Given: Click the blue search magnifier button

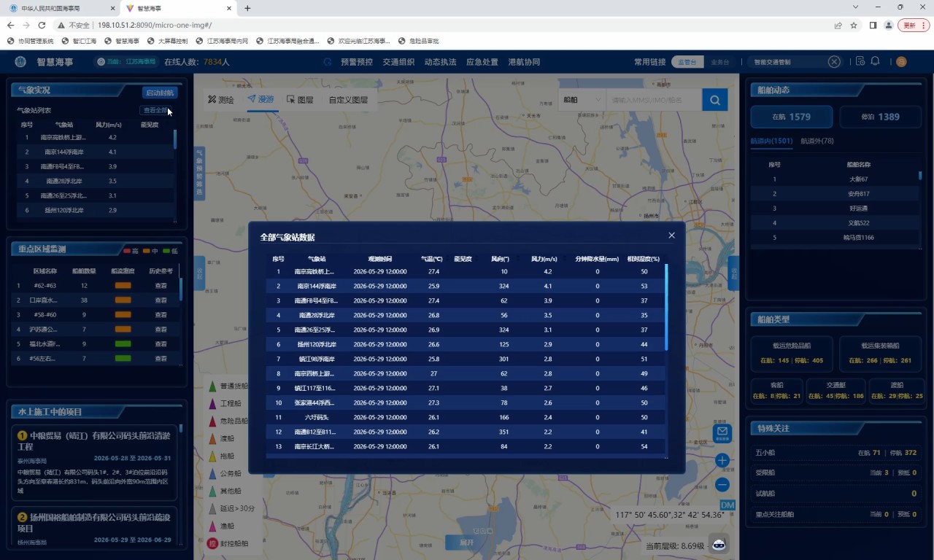Looking at the screenshot, I should click(x=715, y=100).
